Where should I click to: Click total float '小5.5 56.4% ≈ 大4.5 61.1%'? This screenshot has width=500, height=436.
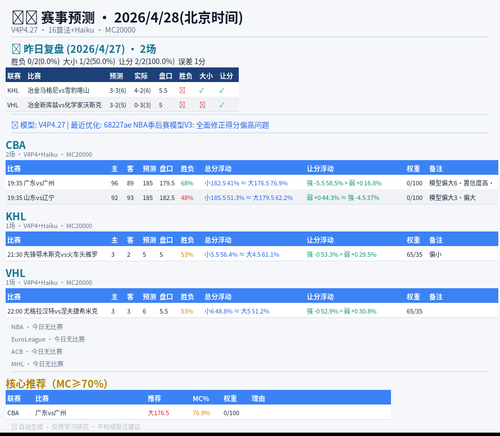tap(242, 255)
